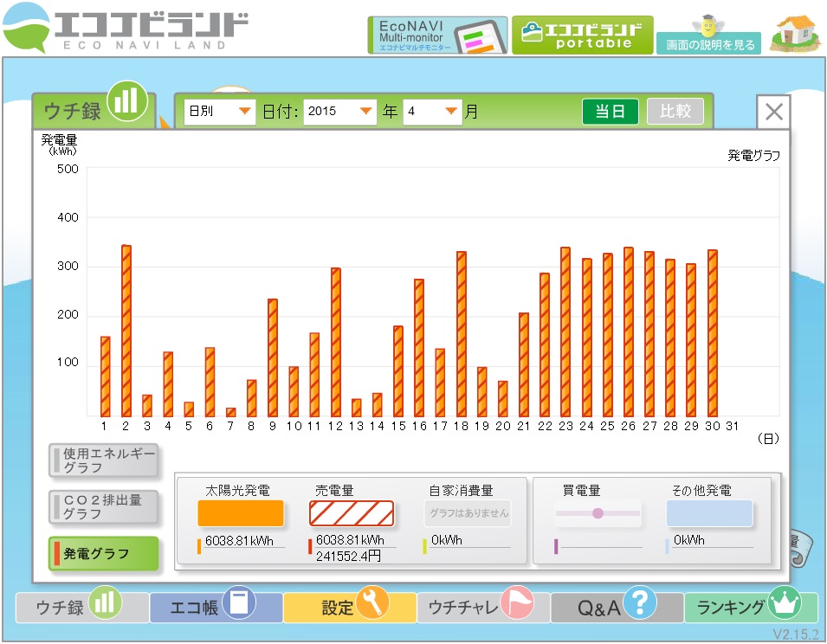The height and width of the screenshot is (644, 827).
Task: Click the bar for day 9
Action: (x=273, y=357)
